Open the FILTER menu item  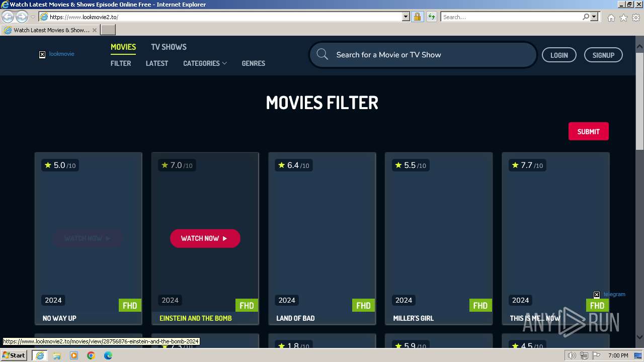(x=121, y=63)
